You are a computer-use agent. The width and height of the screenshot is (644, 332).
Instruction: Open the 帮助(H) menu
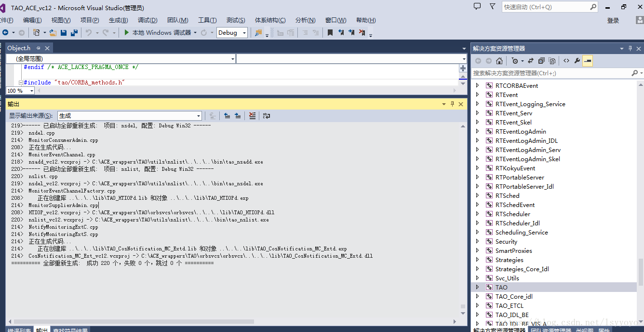366,20
